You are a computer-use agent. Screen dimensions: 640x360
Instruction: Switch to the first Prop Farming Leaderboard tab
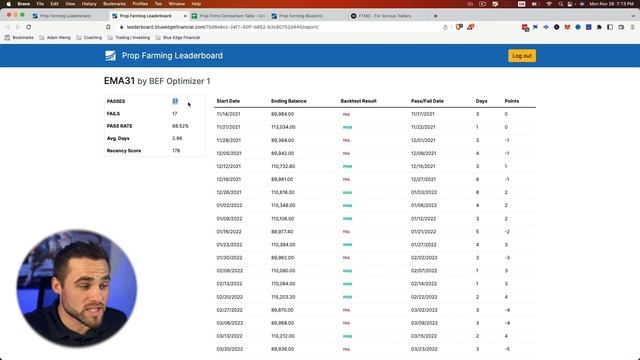[x=65, y=16]
